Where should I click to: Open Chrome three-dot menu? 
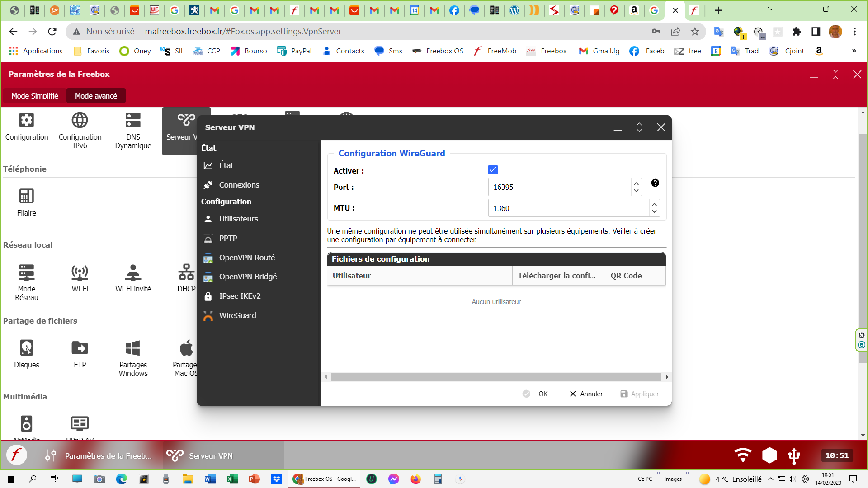(x=854, y=32)
